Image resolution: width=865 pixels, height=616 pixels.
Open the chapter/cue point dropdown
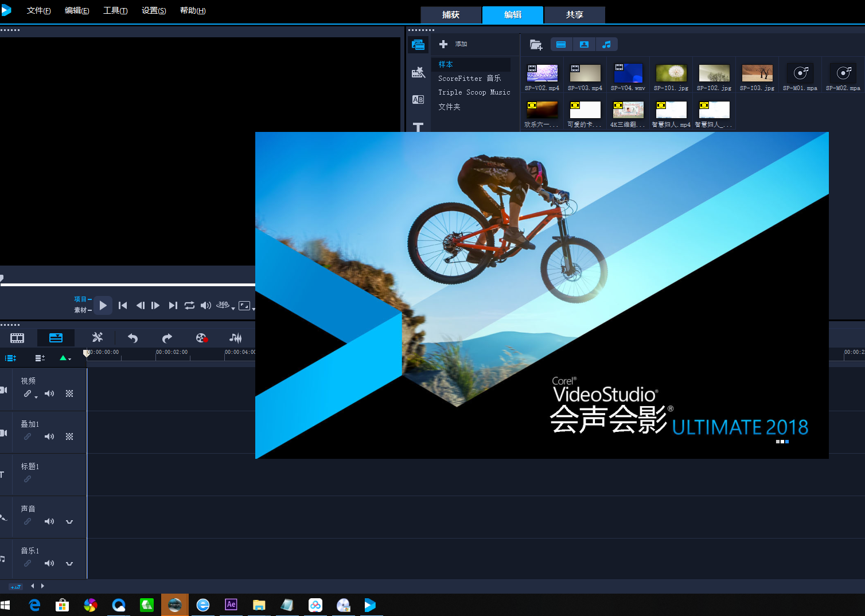(x=65, y=358)
